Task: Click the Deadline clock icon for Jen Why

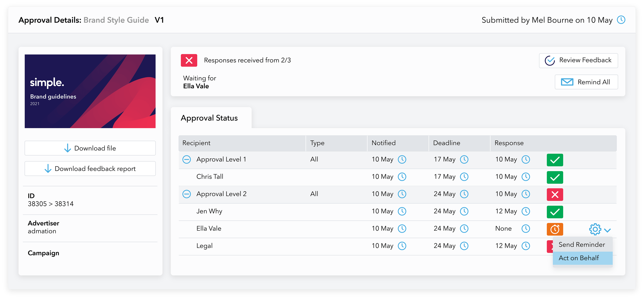Action: [464, 211]
